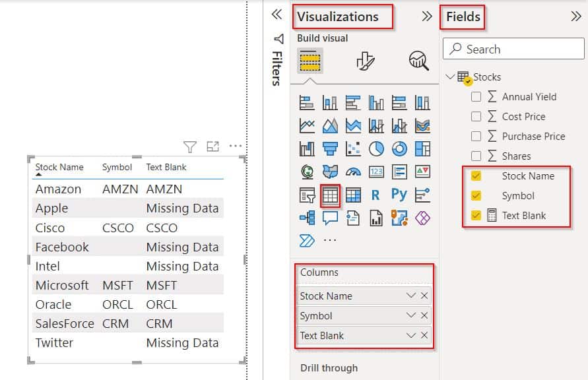Open the Build visual fields tab
588x380 pixels.
tap(310, 61)
